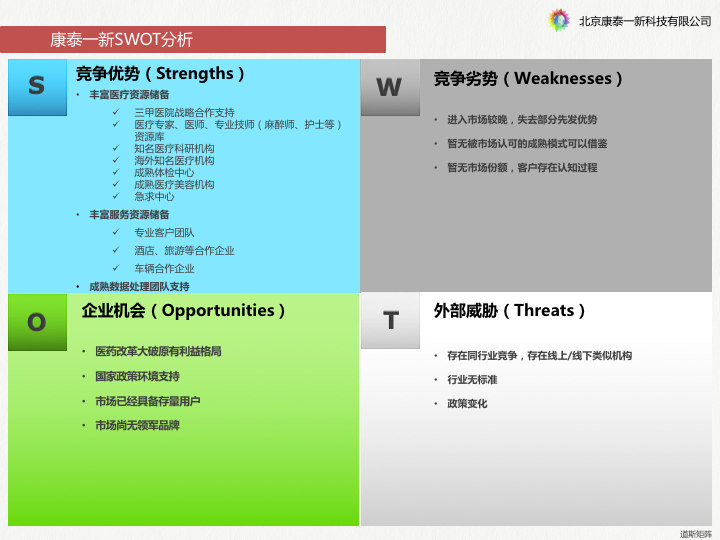Click the 丰富医疗资源储备 bullet item

[x=129, y=95]
